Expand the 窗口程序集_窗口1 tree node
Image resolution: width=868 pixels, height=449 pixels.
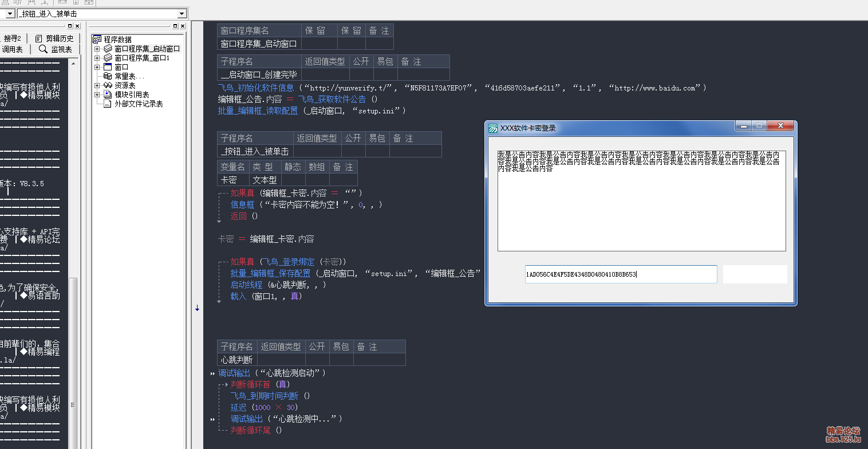[97, 58]
